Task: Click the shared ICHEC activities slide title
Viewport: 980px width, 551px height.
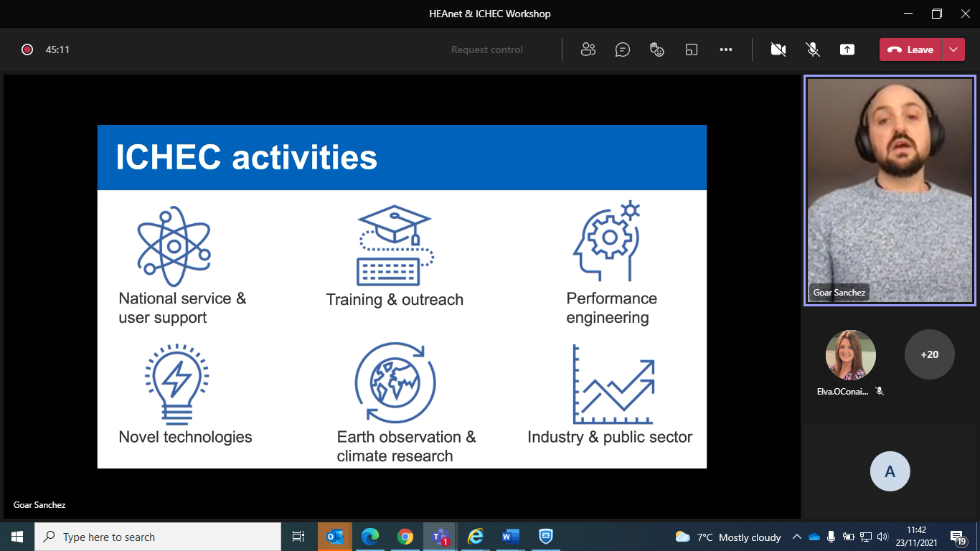Action: click(x=247, y=157)
